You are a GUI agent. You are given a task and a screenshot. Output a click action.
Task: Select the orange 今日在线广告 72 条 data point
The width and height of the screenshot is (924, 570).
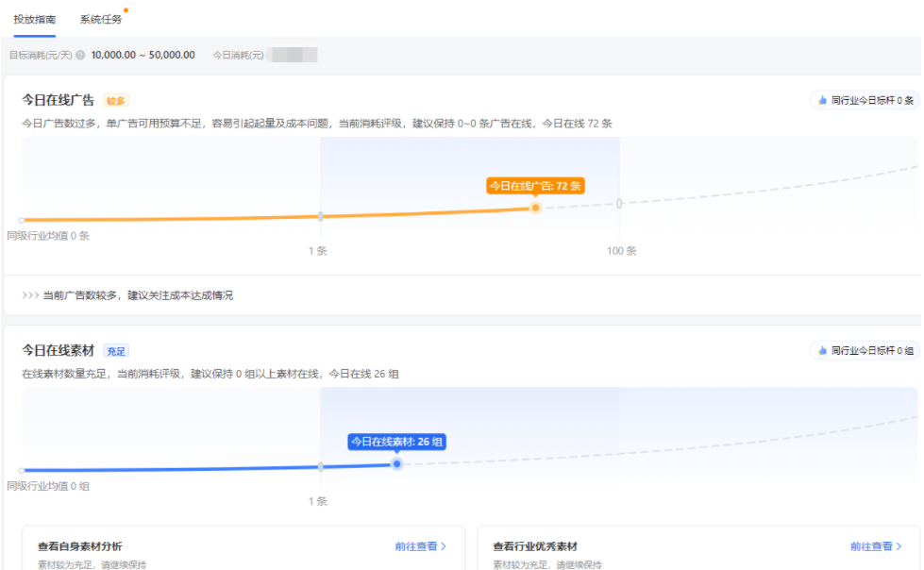click(535, 208)
